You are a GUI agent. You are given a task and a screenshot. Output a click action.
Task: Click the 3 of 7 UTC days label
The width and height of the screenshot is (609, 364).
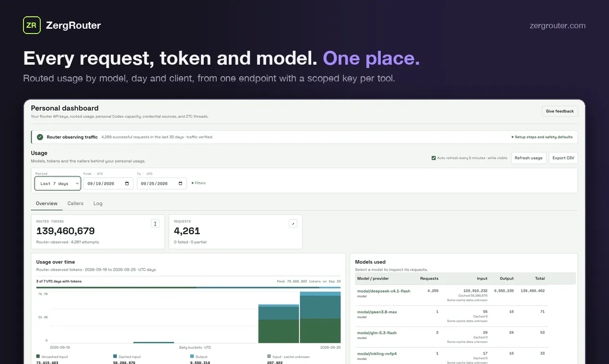click(x=59, y=281)
